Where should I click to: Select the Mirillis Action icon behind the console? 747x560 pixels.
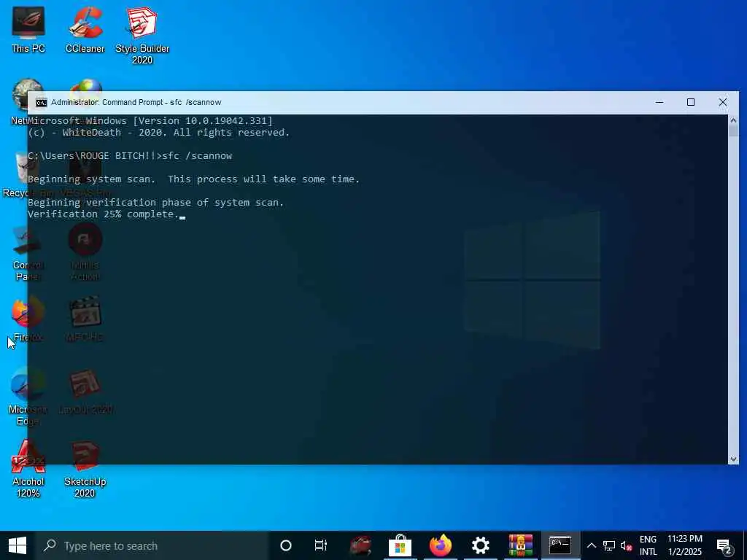(85, 252)
